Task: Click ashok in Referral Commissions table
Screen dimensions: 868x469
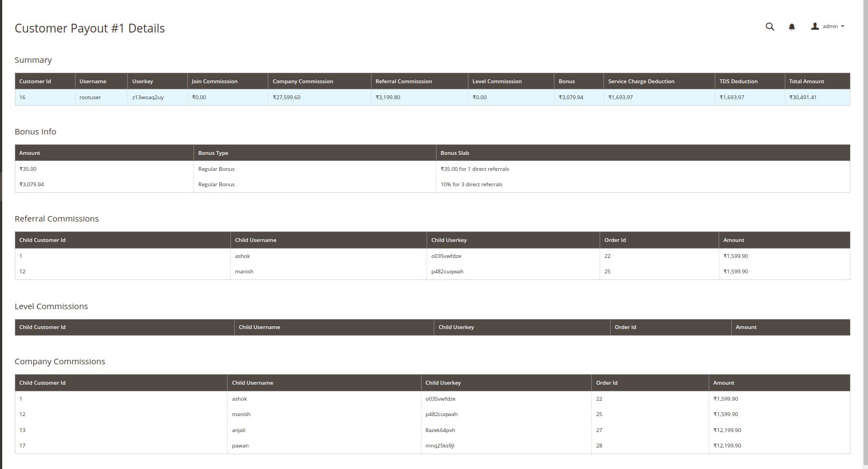Action: coord(242,256)
